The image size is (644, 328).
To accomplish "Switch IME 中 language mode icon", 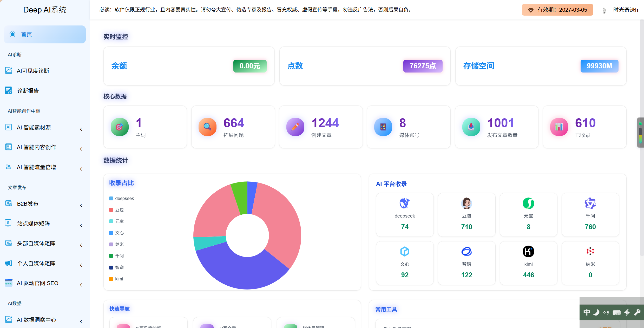I will point(587,312).
